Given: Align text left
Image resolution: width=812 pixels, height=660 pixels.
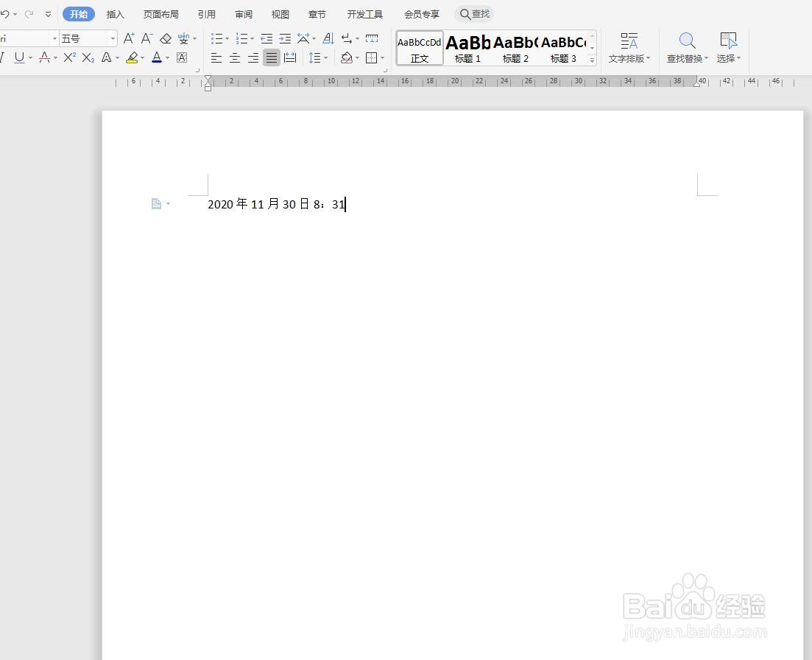Looking at the screenshot, I should point(216,57).
